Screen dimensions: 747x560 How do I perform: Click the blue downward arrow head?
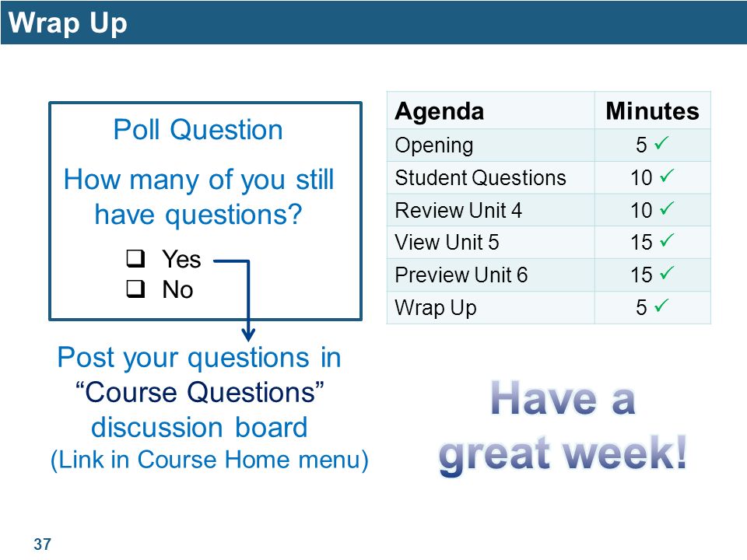pyautogui.click(x=248, y=334)
